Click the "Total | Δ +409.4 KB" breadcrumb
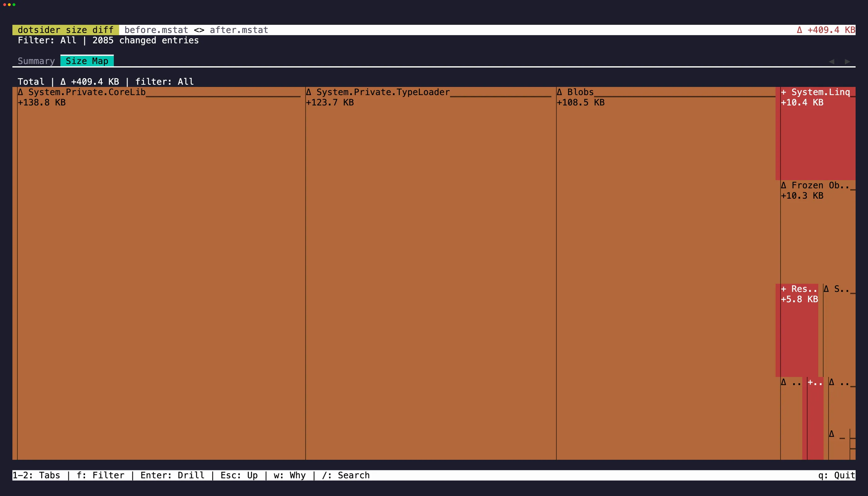Viewport: 868px width, 496px height. click(x=69, y=82)
